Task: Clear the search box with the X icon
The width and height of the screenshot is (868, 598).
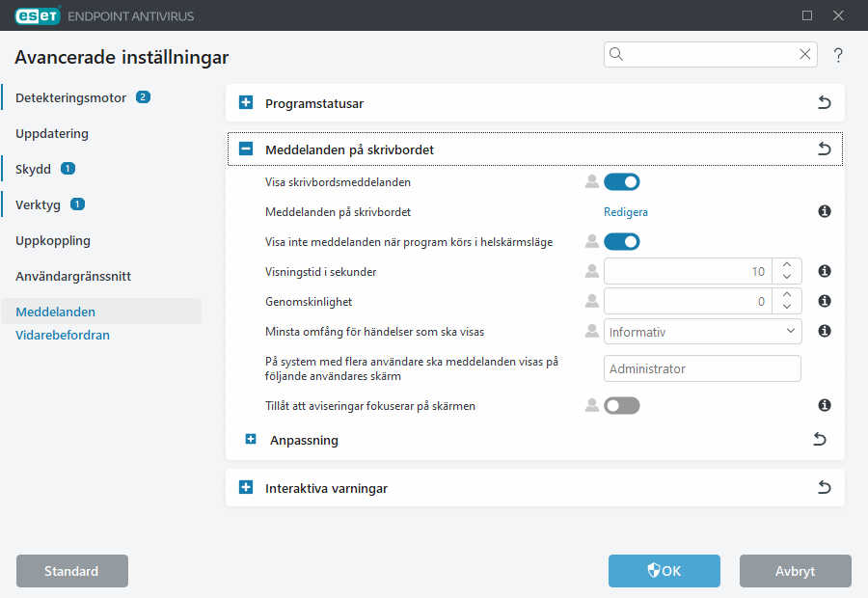Action: [804, 54]
